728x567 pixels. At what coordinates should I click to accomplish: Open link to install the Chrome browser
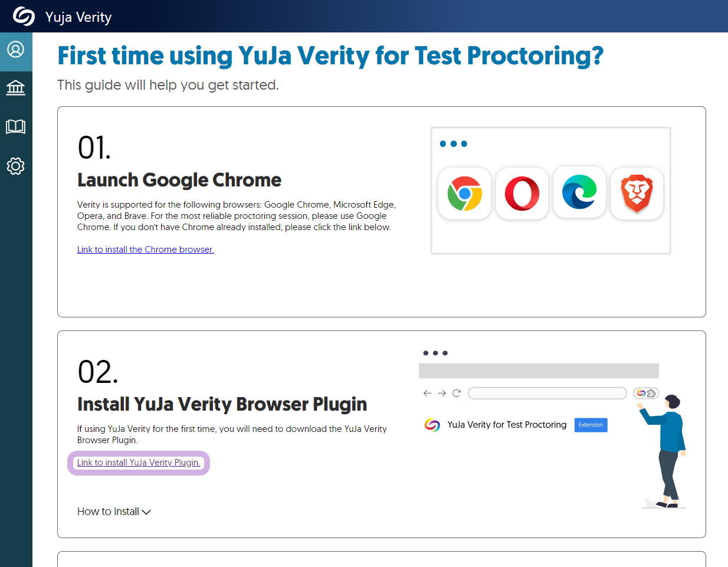(146, 250)
